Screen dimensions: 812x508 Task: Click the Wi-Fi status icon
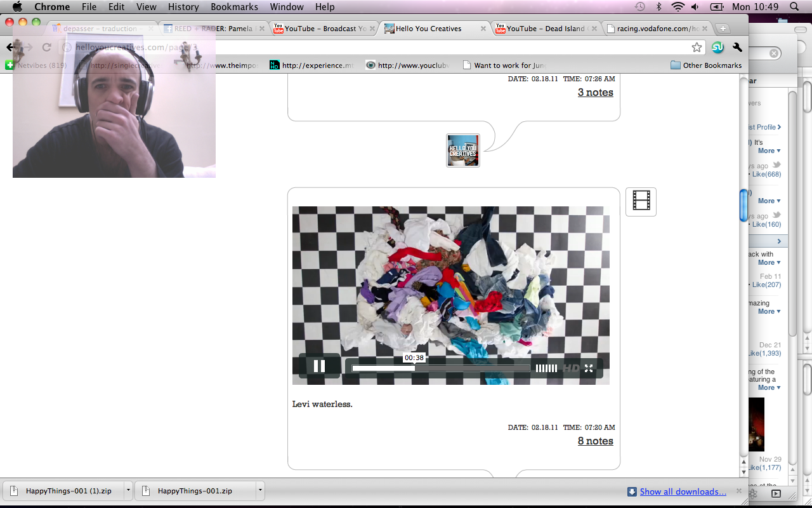click(x=678, y=7)
